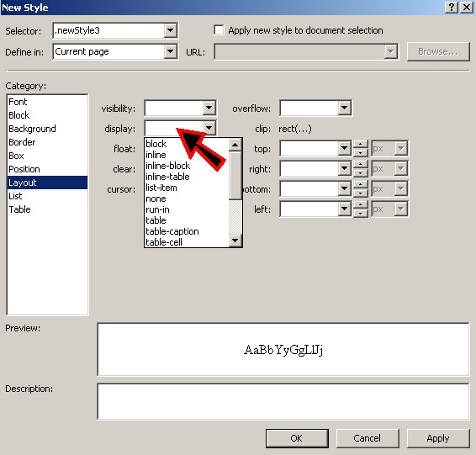Click display list scroll up arrow

click(x=235, y=145)
